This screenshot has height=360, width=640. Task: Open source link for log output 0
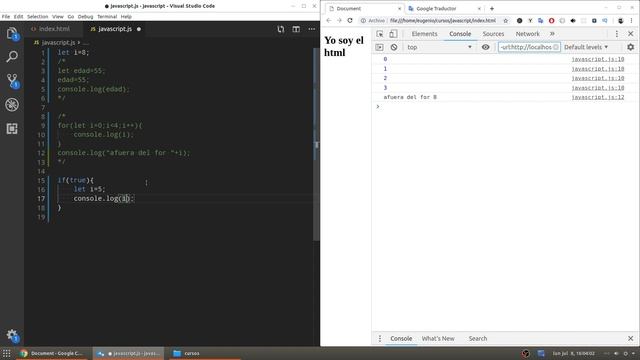[x=598, y=59]
